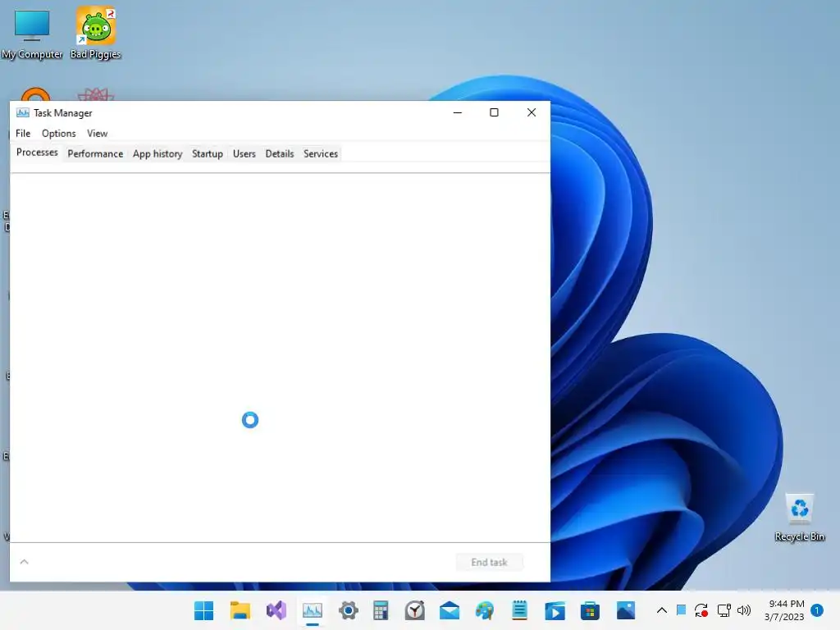Select the Bad Piggies desktop shortcut
The height and width of the screenshot is (630, 840).
(x=95, y=34)
